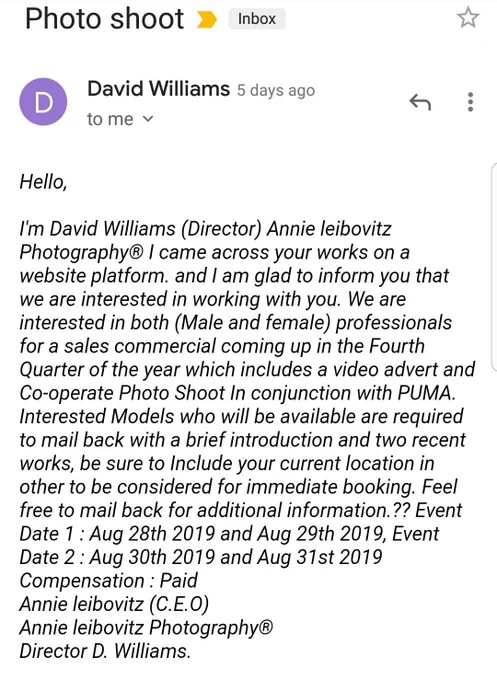Open the Inbox label chip
This screenshot has height=680, width=497.
[257, 19]
